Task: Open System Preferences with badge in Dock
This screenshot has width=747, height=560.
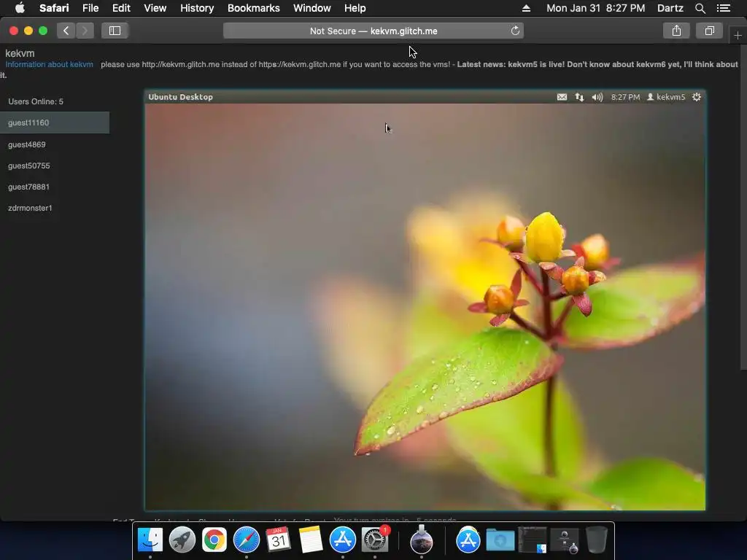Action: tap(375, 540)
